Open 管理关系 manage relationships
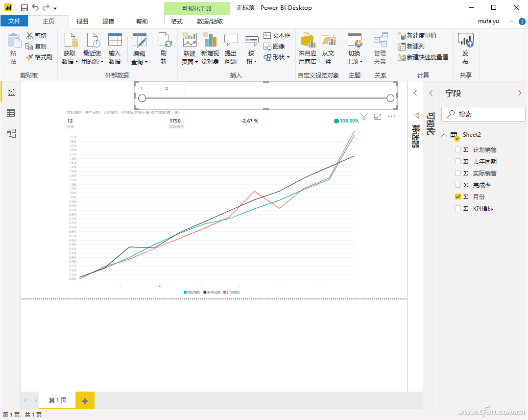The height and width of the screenshot is (420, 528). coord(380,49)
